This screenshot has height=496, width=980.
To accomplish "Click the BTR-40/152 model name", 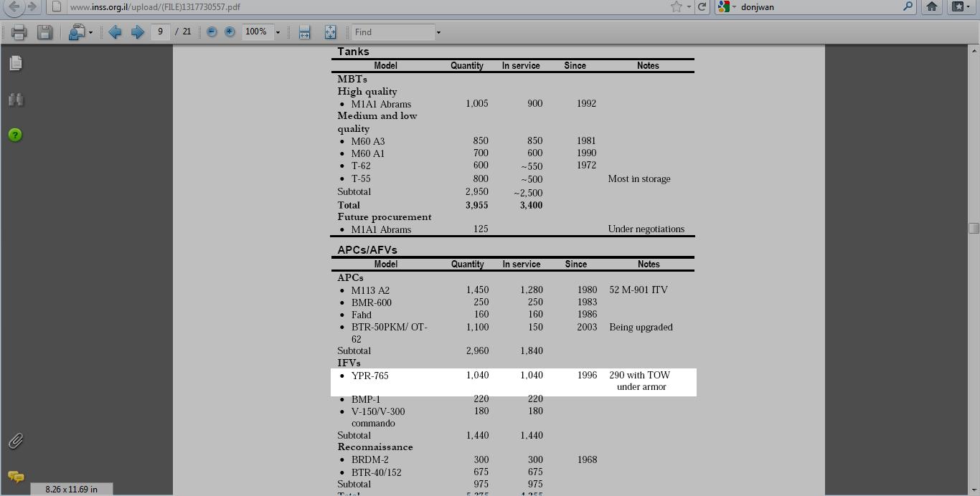I will pyautogui.click(x=377, y=472).
